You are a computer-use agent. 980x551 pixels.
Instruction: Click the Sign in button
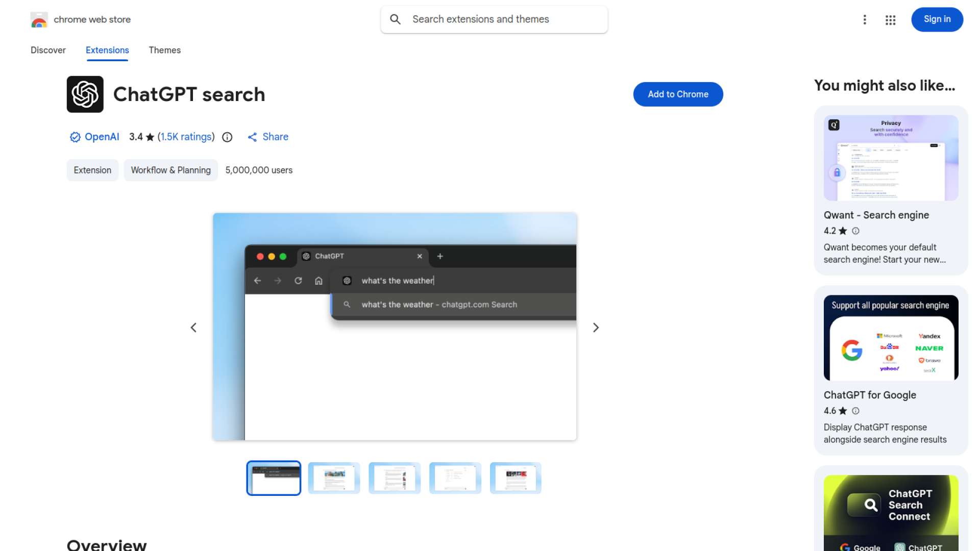coord(937,19)
